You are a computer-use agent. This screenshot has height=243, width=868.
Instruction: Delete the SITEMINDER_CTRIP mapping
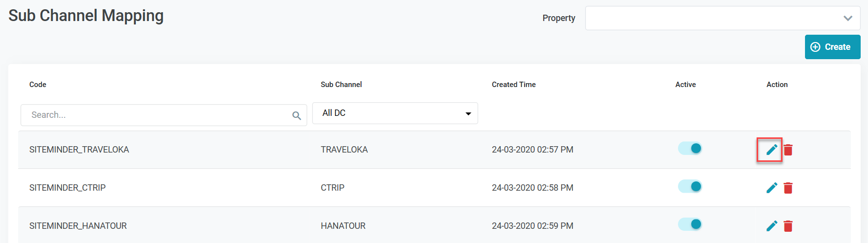tap(788, 188)
